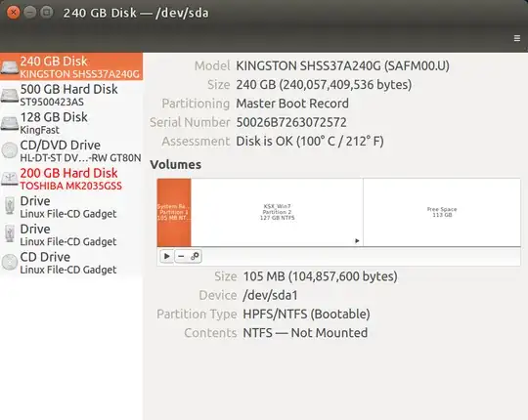Click the CD/DVD Drive disc icon

10,150
